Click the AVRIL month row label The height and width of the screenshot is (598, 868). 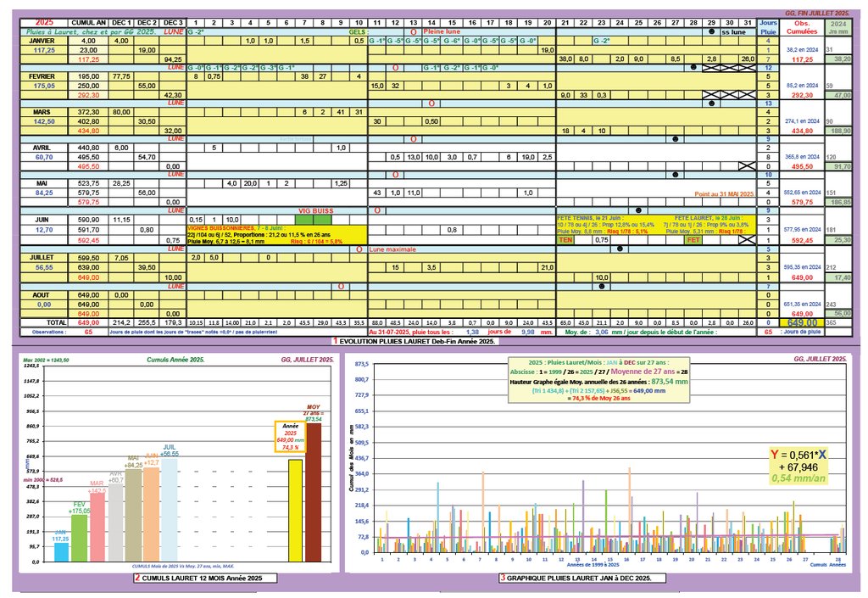point(42,148)
